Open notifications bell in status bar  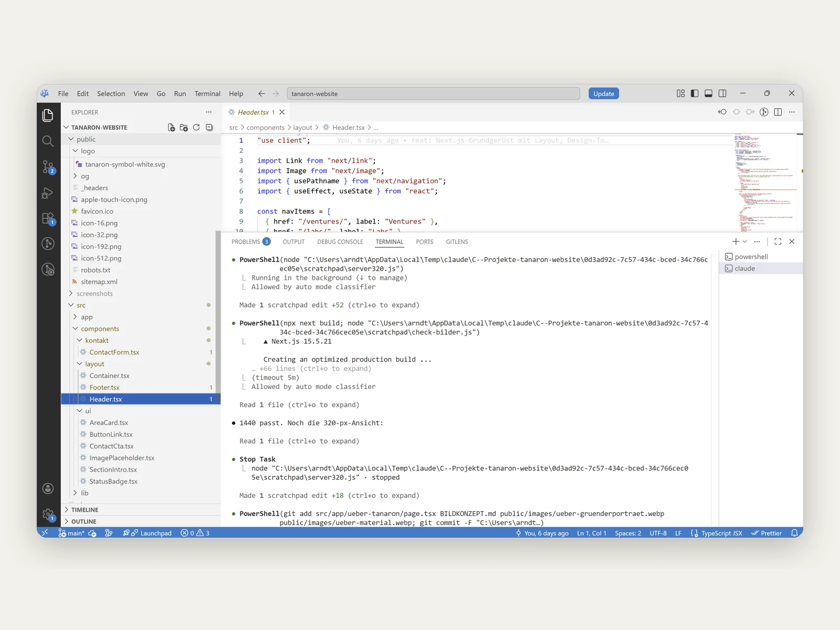794,533
